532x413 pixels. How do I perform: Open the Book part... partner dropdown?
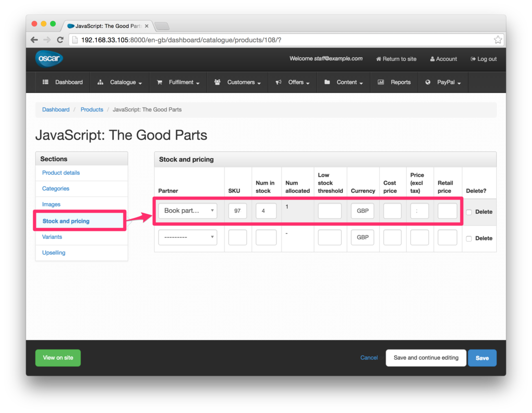point(188,211)
